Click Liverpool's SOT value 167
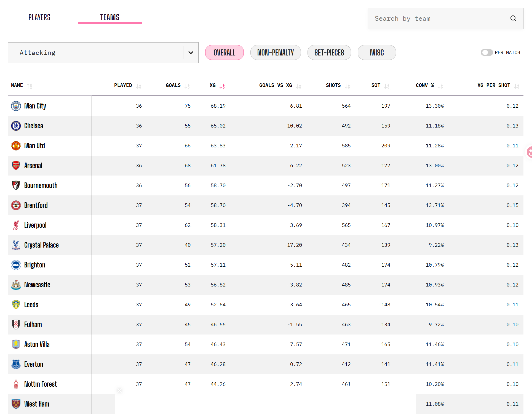532x414 pixels. click(x=386, y=225)
